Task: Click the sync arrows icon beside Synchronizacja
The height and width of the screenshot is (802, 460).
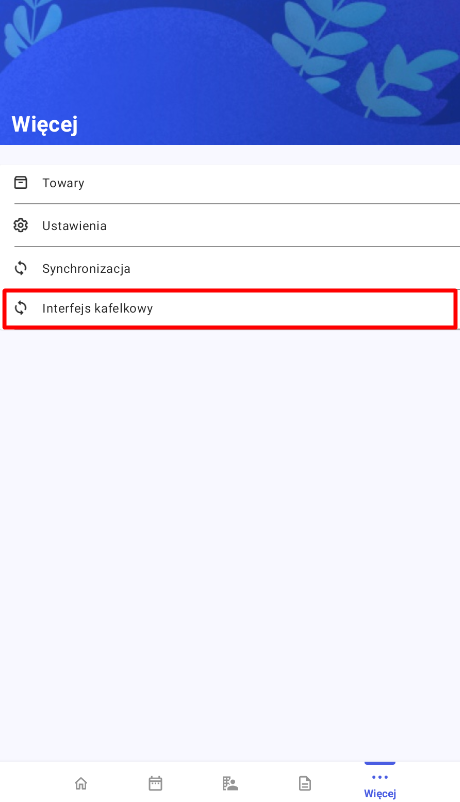Action: (x=20, y=268)
